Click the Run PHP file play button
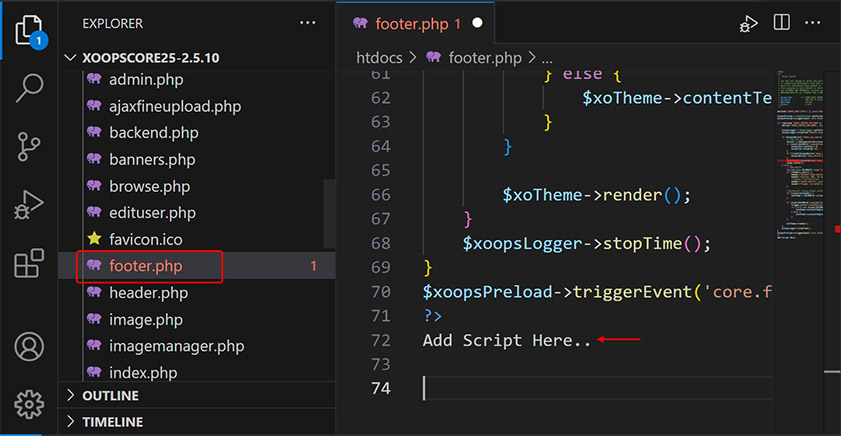The width and height of the screenshot is (841, 436). [748, 23]
